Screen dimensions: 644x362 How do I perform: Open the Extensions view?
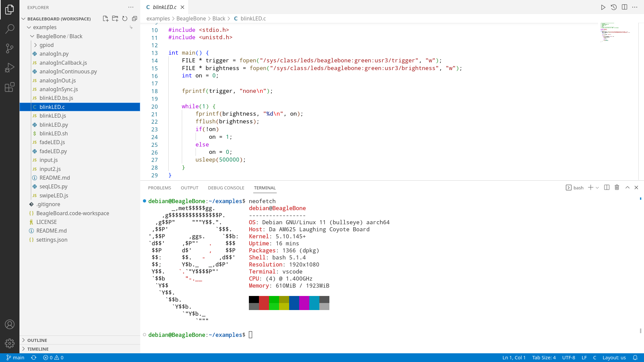(x=9, y=87)
